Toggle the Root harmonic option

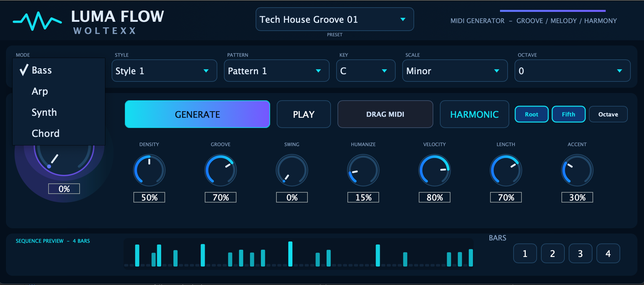[x=531, y=114]
